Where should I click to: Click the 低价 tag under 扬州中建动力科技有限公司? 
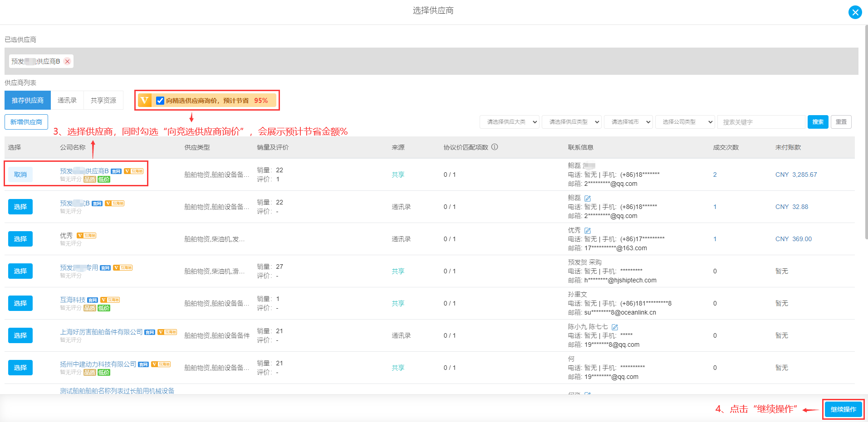pos(104,373)
